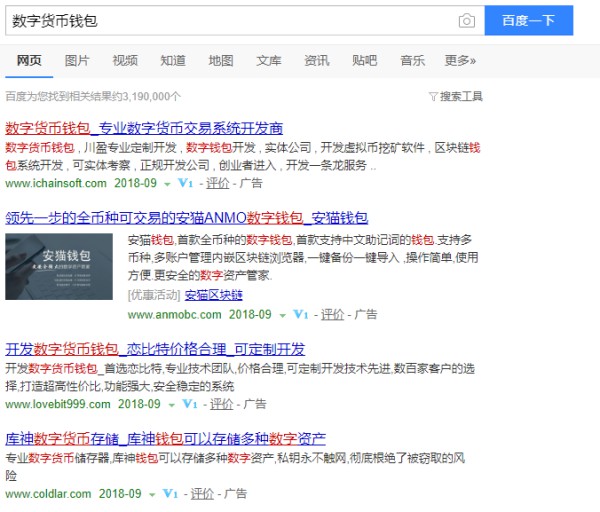Open 搜索工具 filter options
The height and width of the screenshot is (512, 600).
coord(461,96)
